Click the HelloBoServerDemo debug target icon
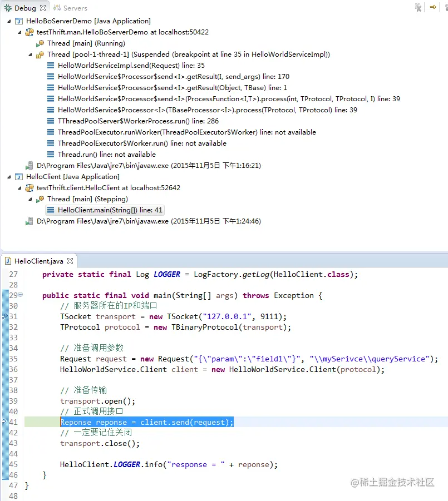The height and width of the screenshot is (501, 448). 29,32
